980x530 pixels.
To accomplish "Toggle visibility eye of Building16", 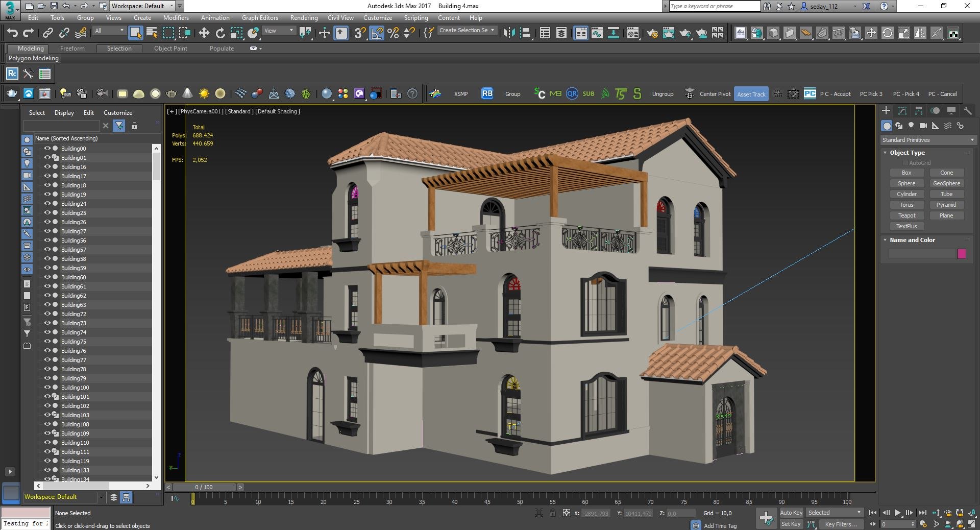I will click(x=47, y=167).
